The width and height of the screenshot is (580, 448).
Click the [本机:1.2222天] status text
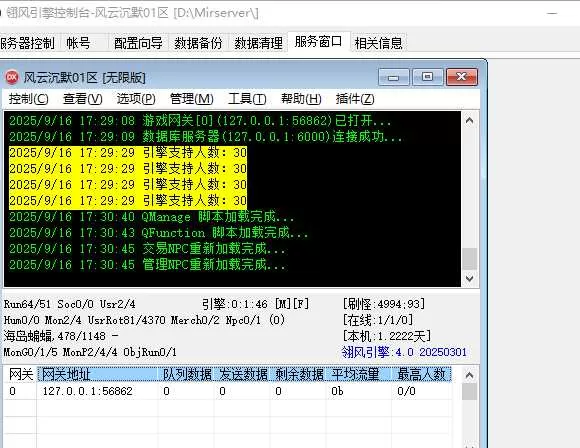387,336
